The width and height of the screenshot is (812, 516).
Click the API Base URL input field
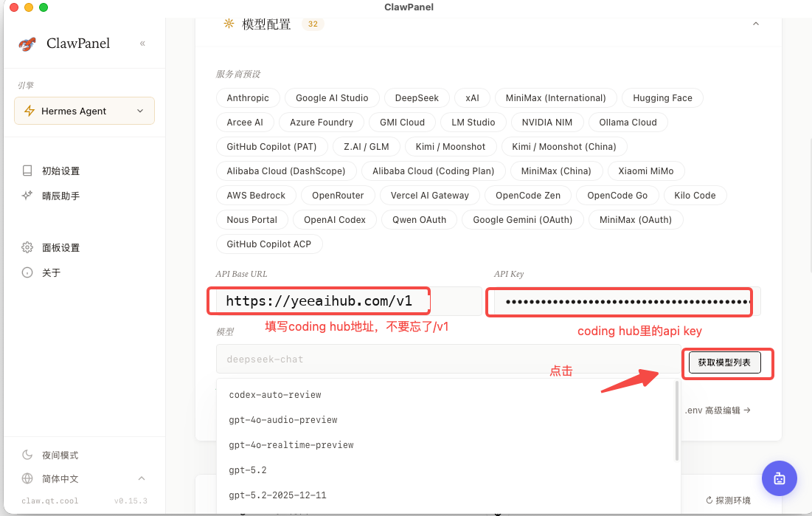coord(349,300)
